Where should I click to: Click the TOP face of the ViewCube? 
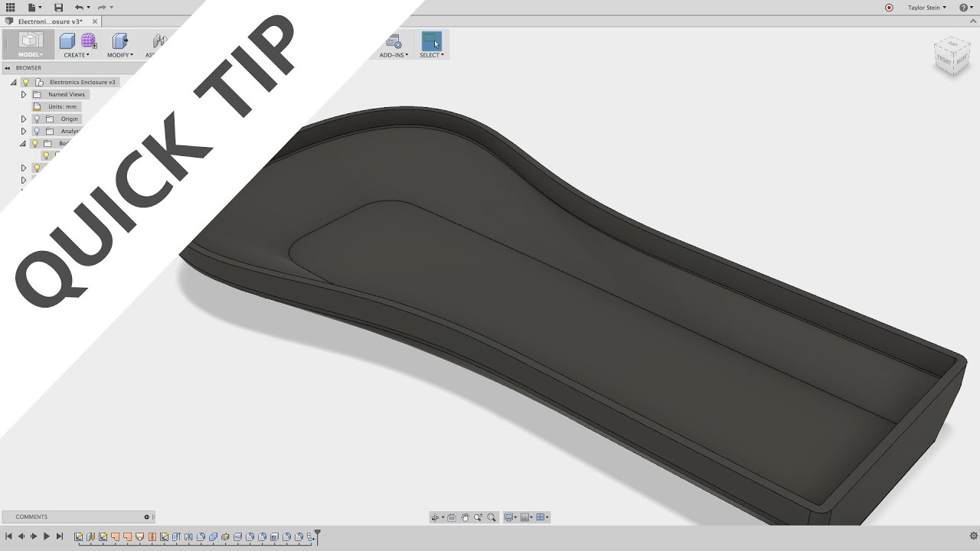pyautogui.click(x=952, y=45)
